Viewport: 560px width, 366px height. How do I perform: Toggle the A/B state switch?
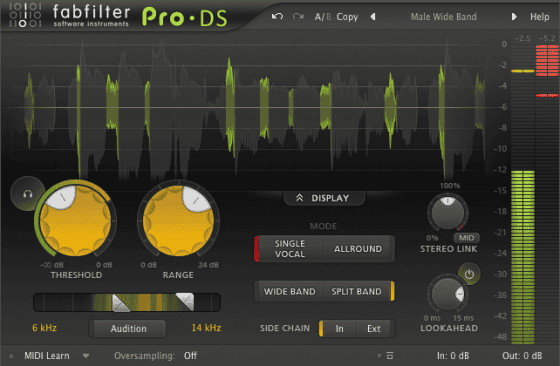point(322,17)
